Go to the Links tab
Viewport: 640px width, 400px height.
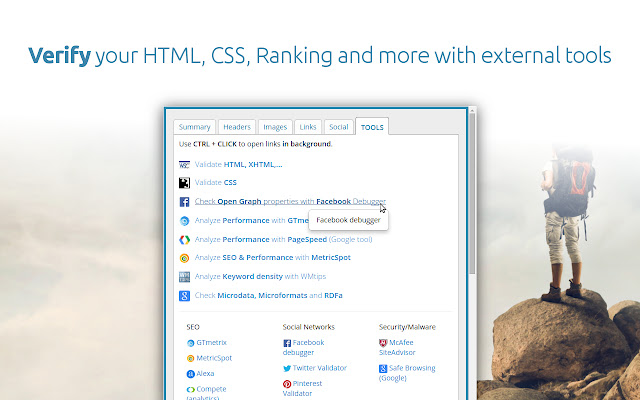(308, 127)
